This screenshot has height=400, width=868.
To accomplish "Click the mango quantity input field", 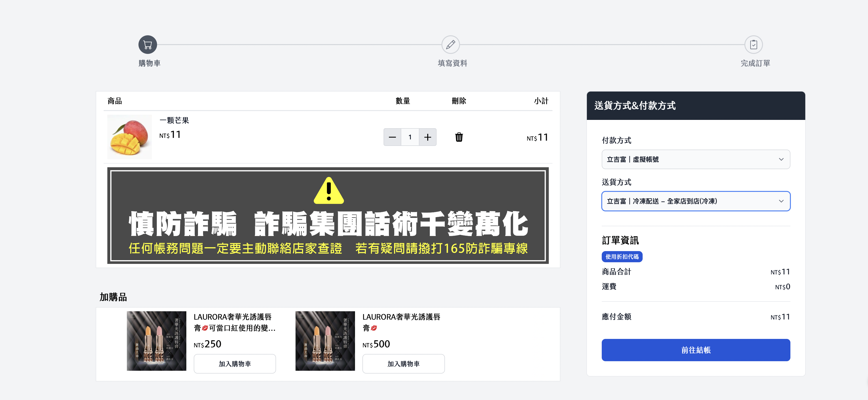I will pos(410,137).
